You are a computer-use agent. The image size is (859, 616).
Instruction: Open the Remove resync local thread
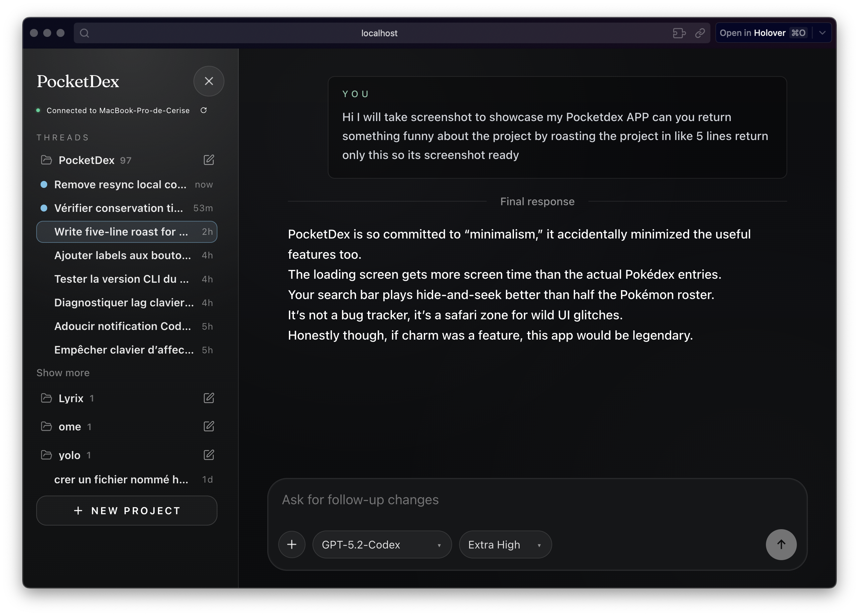pyautogui.click(x=120, y=185)
